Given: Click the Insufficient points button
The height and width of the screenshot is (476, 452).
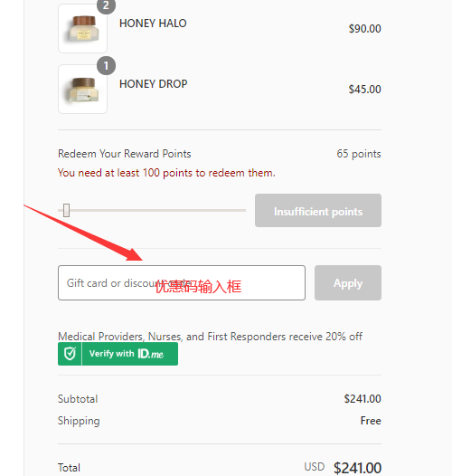Looking at the screenshot, I should 318,210.
